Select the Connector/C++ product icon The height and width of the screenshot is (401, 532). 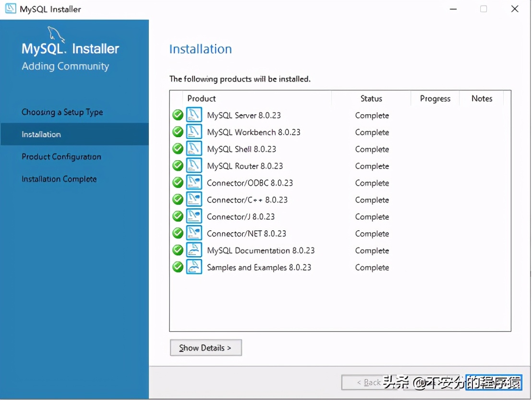coord(194,200)
